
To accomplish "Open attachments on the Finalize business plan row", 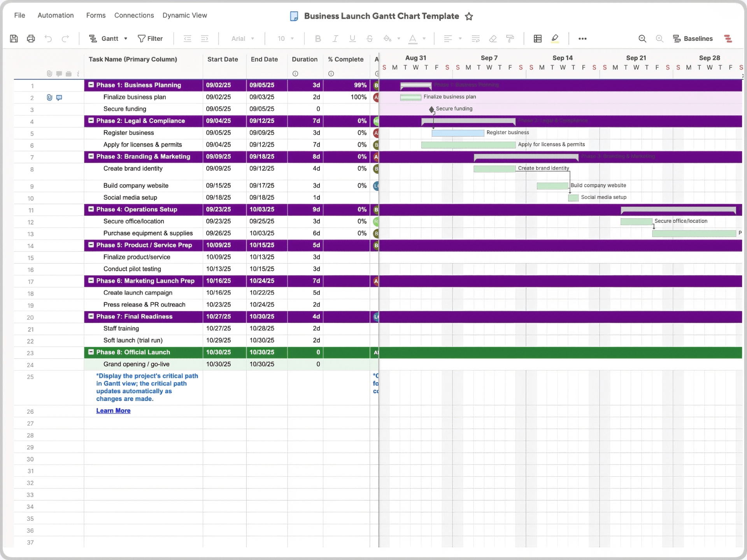I will pos(49,98).
